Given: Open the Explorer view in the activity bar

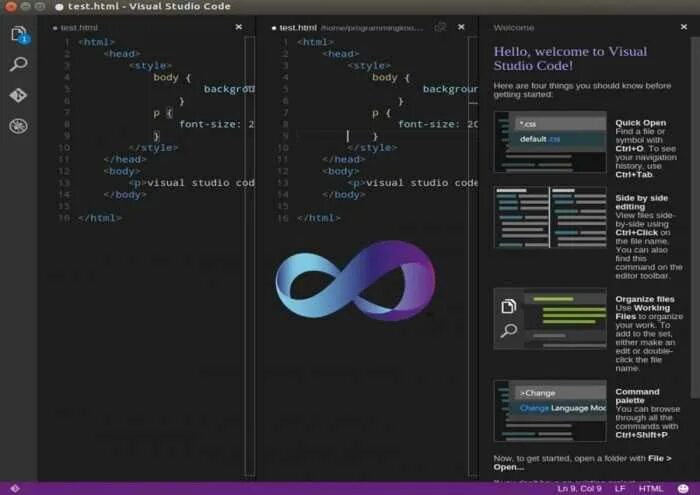Looking at the screenshot, I should (19, 34).
